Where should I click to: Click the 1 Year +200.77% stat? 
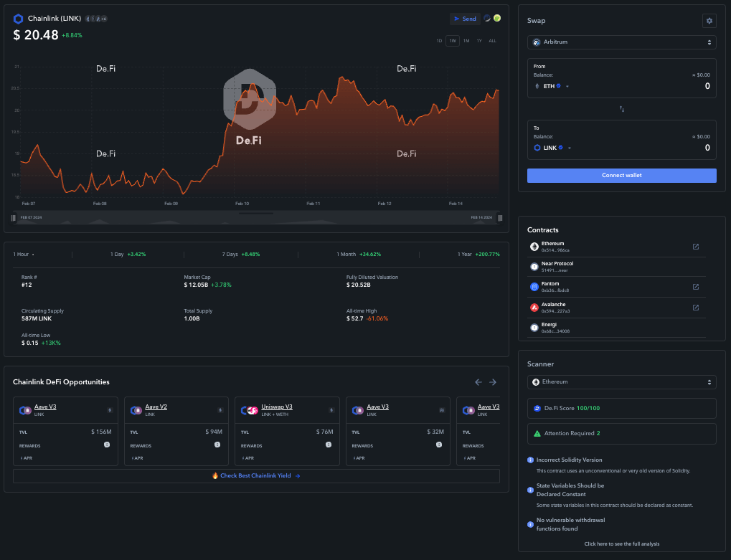pyautogui.click(x=478, y=255)
